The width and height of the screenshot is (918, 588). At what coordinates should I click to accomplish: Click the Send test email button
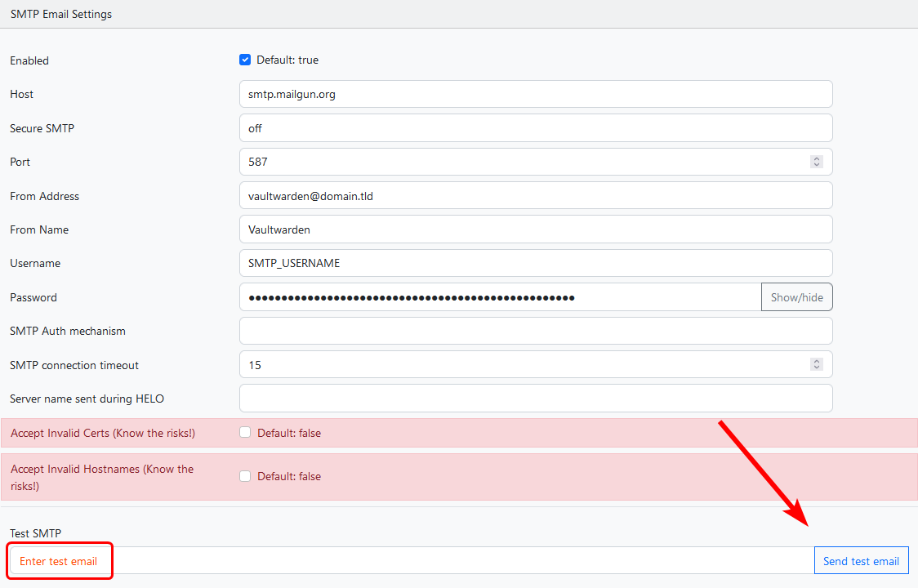[x=861, y=560]
